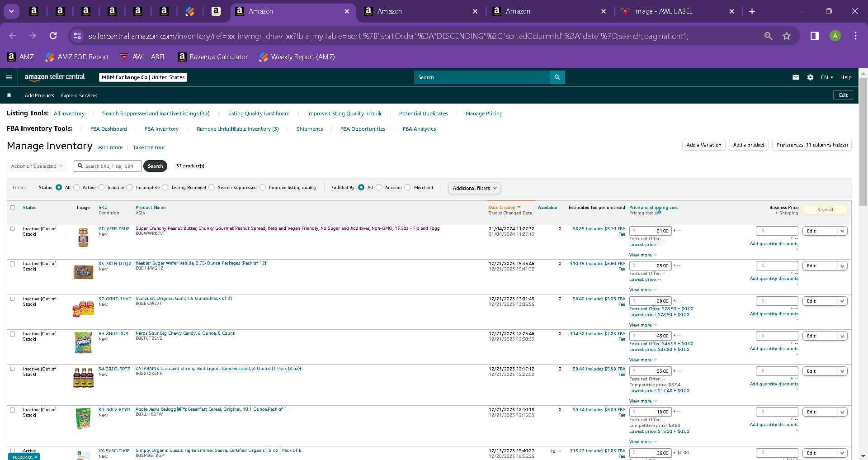868x460 pixels.
Task: Check the Keebler Sugar Wafer row checkbox
Action: point(13,264)
